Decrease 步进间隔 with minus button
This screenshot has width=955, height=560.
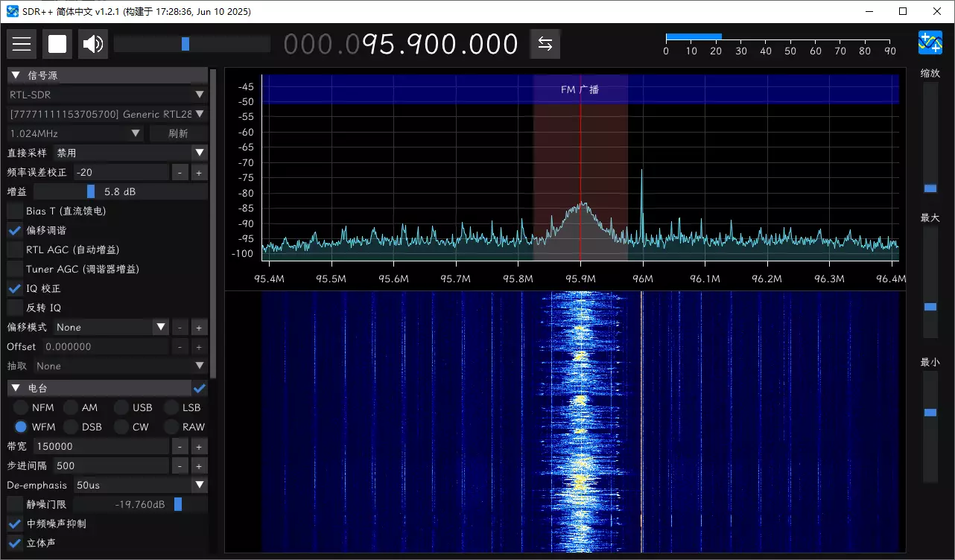[x=180, y=465]
